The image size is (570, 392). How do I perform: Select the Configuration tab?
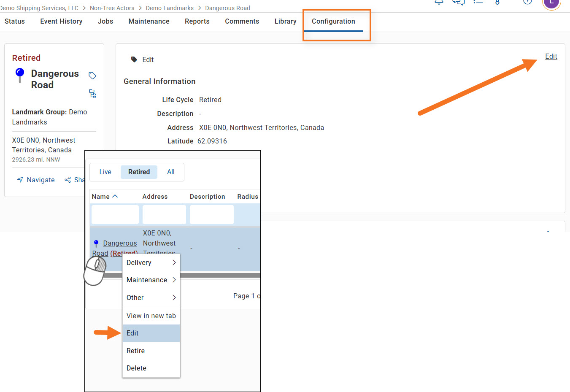click(333, 21)
